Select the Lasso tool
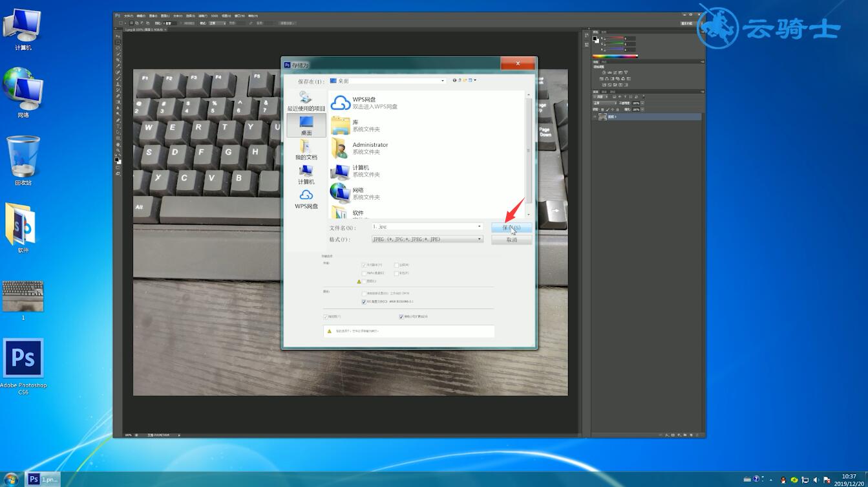 pos(118,48)
